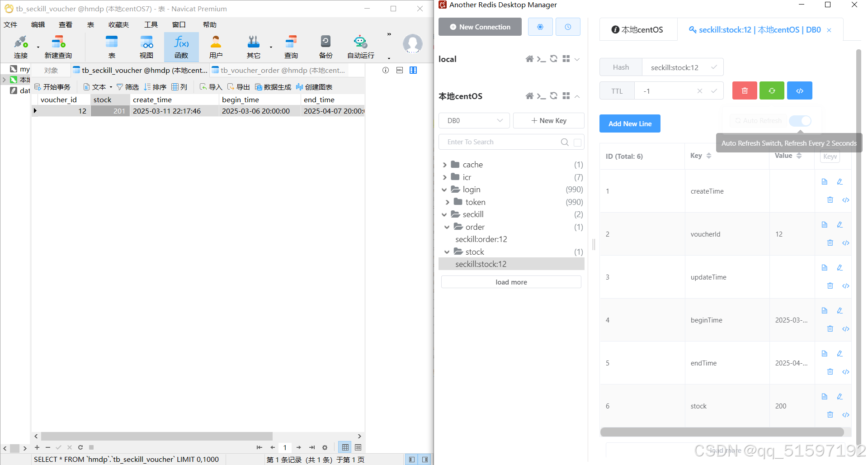Click the New Connection button
This screenshot has width=868, height=465.
pyautogui.click(x=480, y=27)
